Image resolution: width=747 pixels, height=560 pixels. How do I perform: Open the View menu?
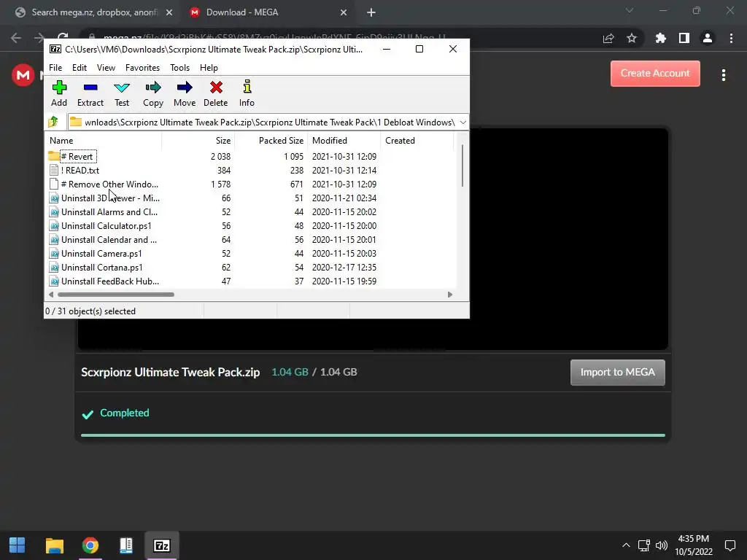[x=106, y=68]
